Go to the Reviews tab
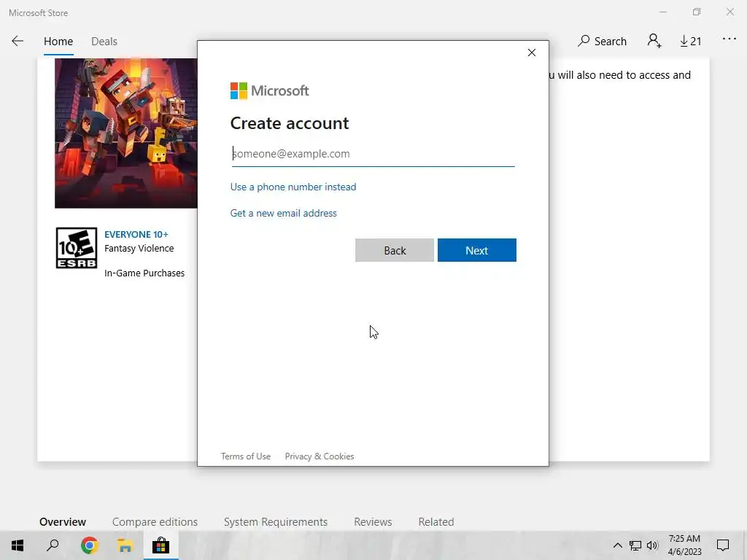The height and width of the screenshot is (560, 747). (x=373, y=522)
